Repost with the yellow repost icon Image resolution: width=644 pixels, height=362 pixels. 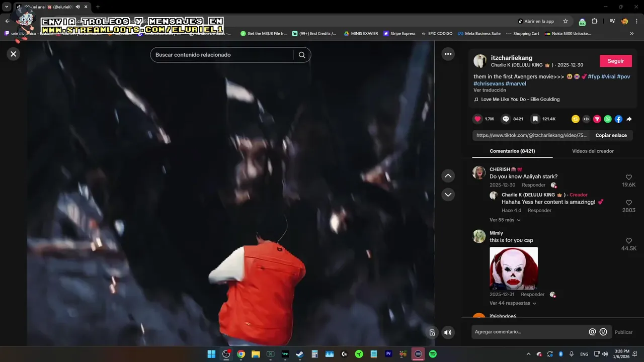click(576, 119)
